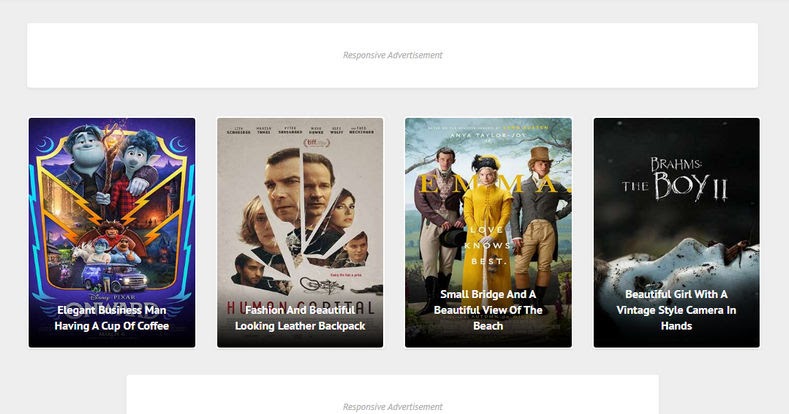This screenshot has width=789, height=414.
Task: Open the Human Capital poster card
Action: point(300,232)
